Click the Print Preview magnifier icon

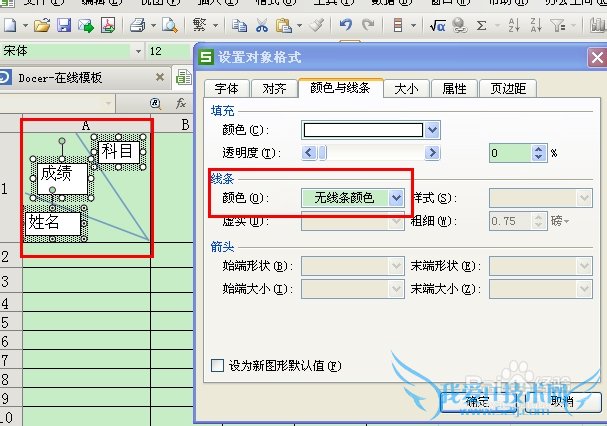(x=170, y=26)
